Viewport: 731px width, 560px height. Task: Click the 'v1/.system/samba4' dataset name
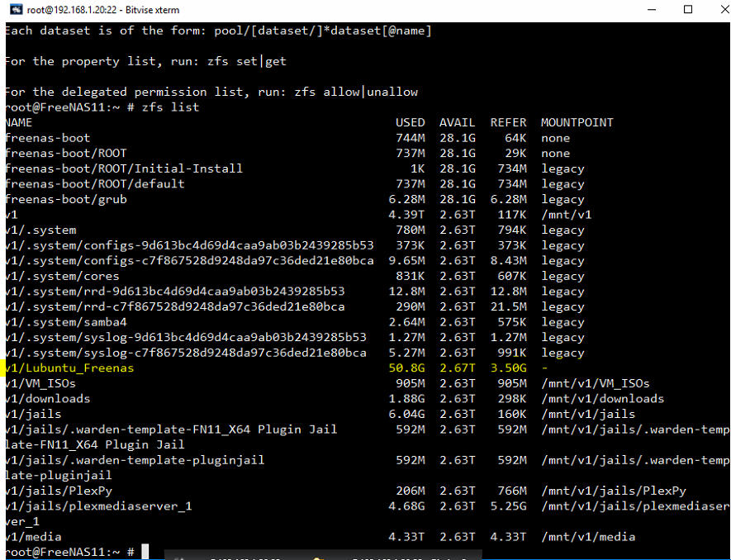(x=66, y=322)
